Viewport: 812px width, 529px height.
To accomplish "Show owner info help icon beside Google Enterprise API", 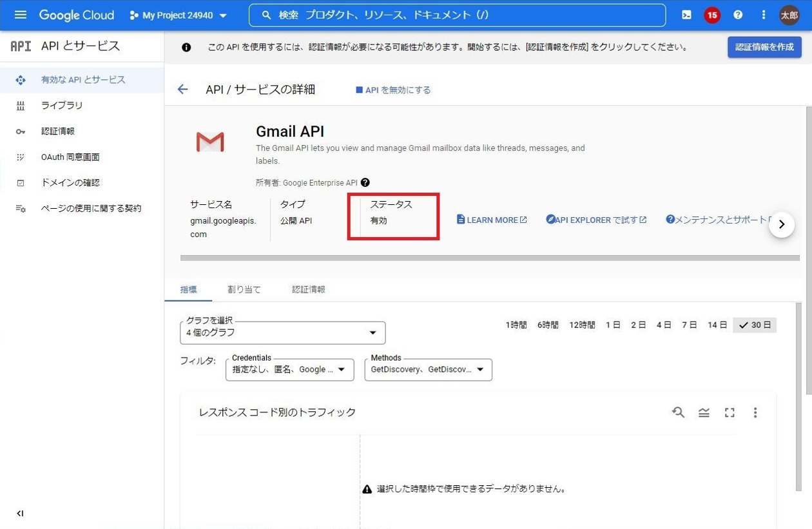I will [x=365, y=183].
